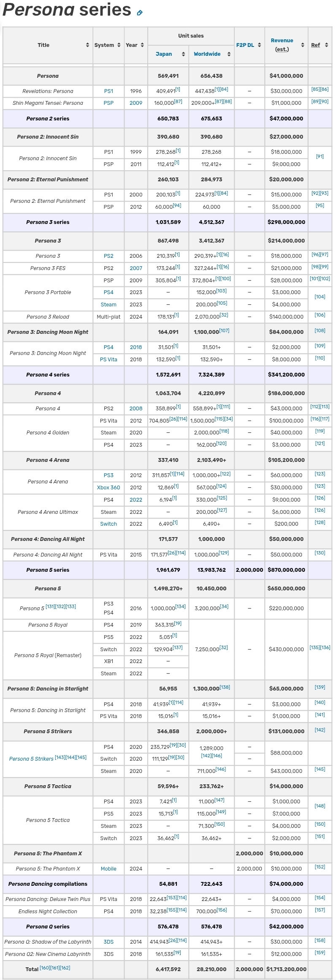Open reference [91] for Persona 2: Innocent Sin

tap(320, 157)
